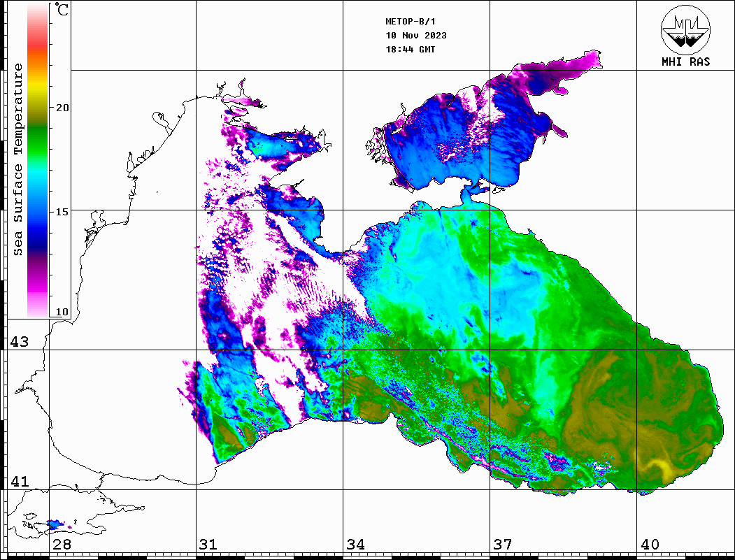Select the '18:44 GMT' time text
The image size is (735, 560).
point(411,49)
